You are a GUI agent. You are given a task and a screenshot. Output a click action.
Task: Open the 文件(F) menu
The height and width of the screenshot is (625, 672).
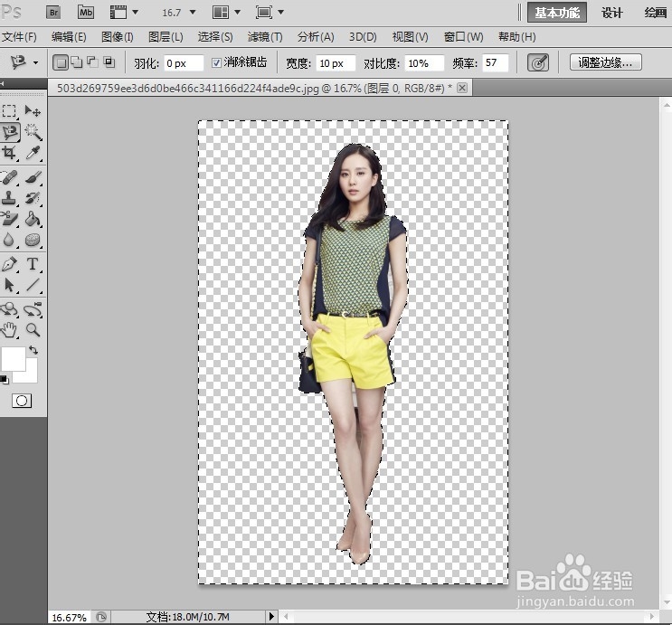point(19,37)
